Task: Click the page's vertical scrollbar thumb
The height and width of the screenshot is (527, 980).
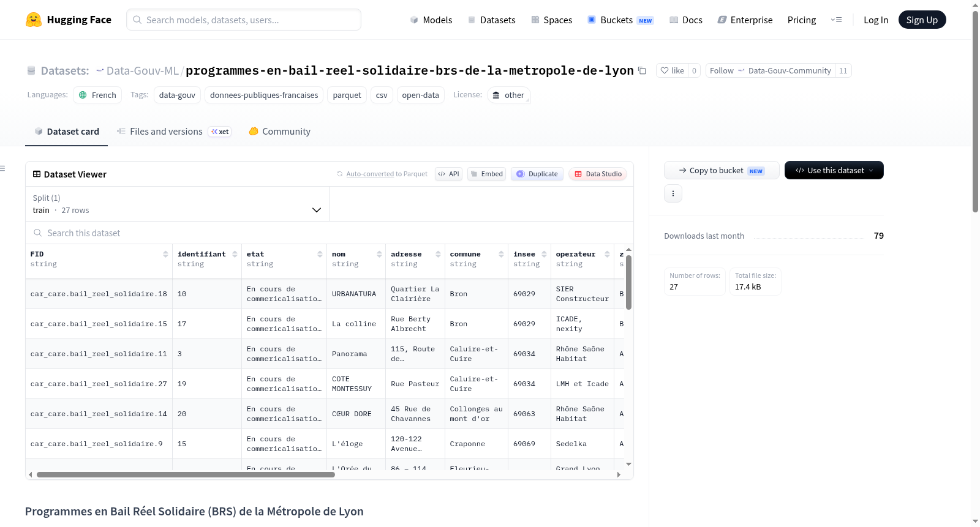Action: [x=975, y=111]
